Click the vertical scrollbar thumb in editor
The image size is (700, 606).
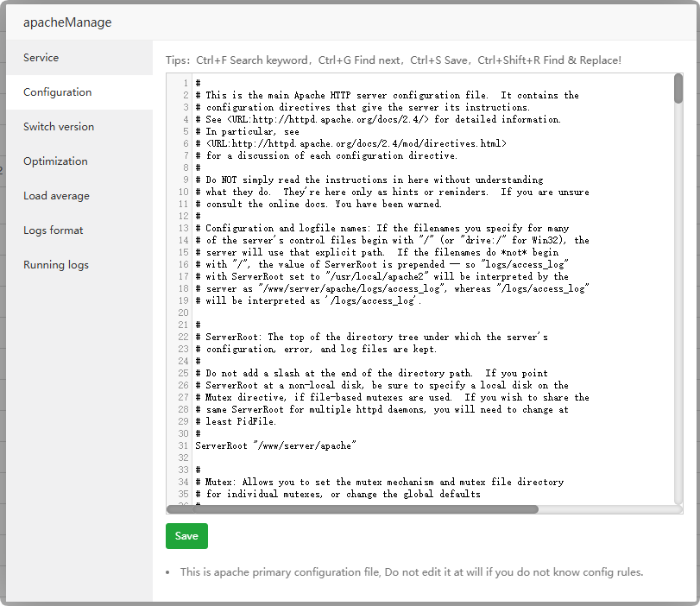pyautogui.click(x=678, y=88)
